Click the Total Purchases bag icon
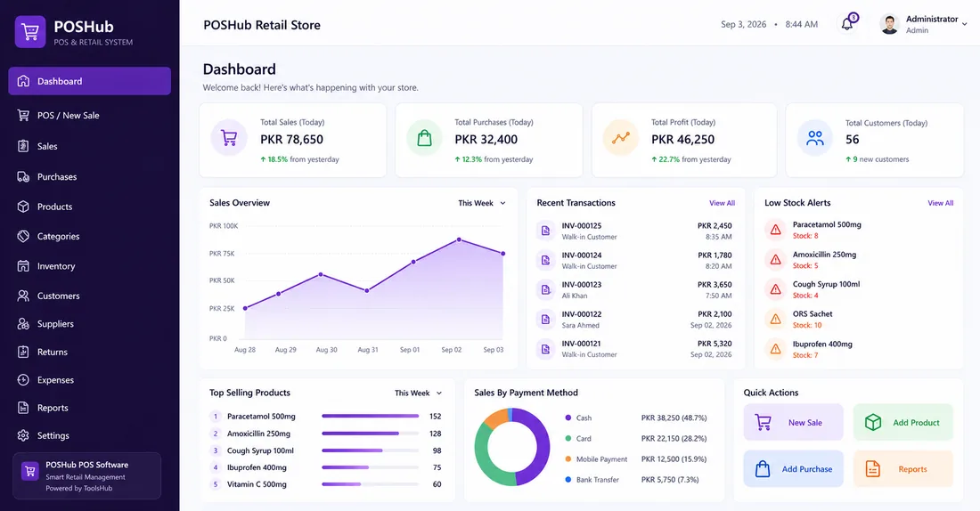Viewport: 980px width, 511px height. coord(424,138)
